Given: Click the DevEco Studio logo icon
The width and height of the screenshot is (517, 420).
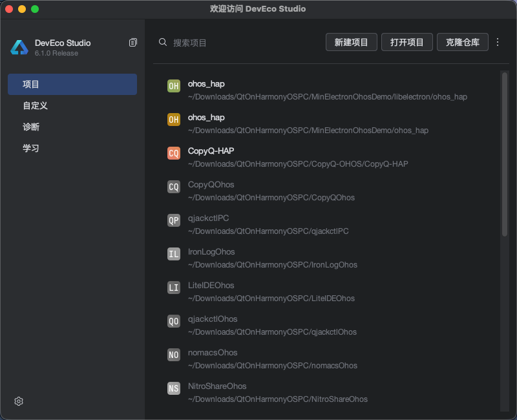Looking at the screenshot, I should coord(19,47).
